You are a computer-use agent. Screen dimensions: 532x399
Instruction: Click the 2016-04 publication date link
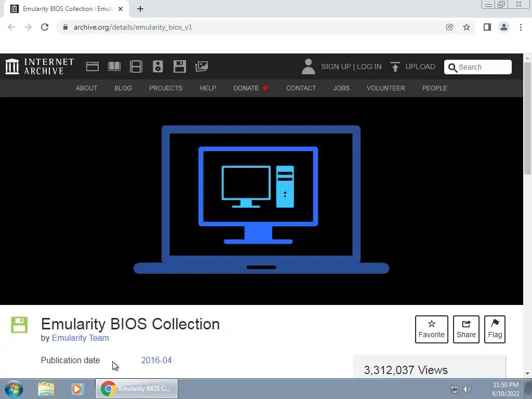[x=156, y=361]
